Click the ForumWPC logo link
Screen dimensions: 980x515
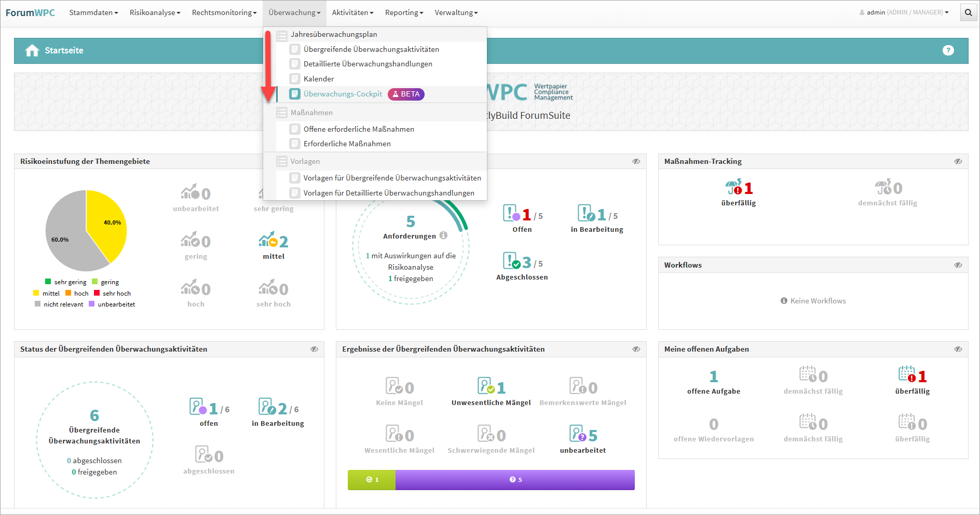(x=30, y=12)
